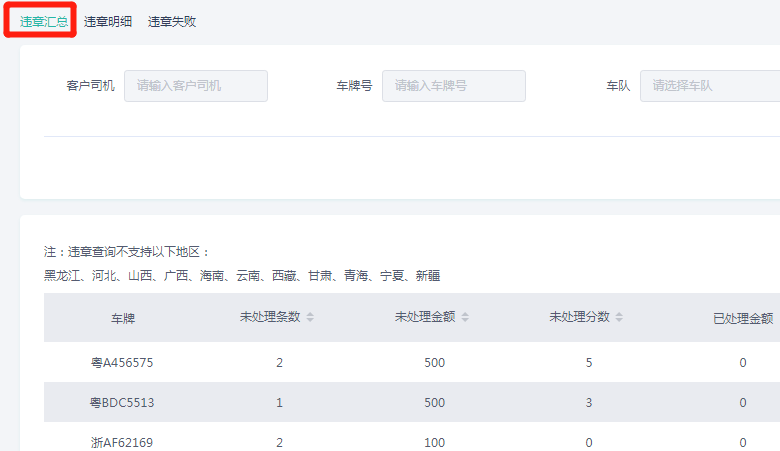Go to the 违章失败 tab
The height and width of the screenshot is (451, 780).
[x=172, y=21]
